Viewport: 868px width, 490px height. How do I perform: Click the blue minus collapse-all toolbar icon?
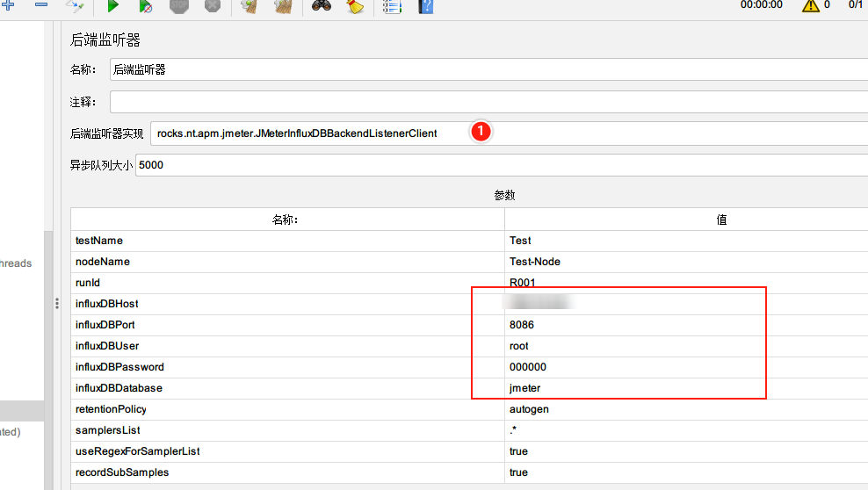[41, 4]
